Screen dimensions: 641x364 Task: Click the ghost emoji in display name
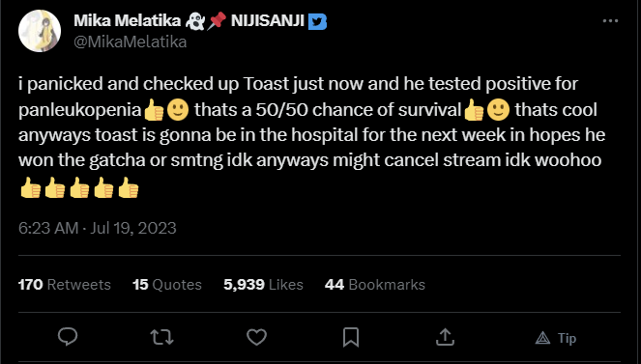click(x=195, y=21)
